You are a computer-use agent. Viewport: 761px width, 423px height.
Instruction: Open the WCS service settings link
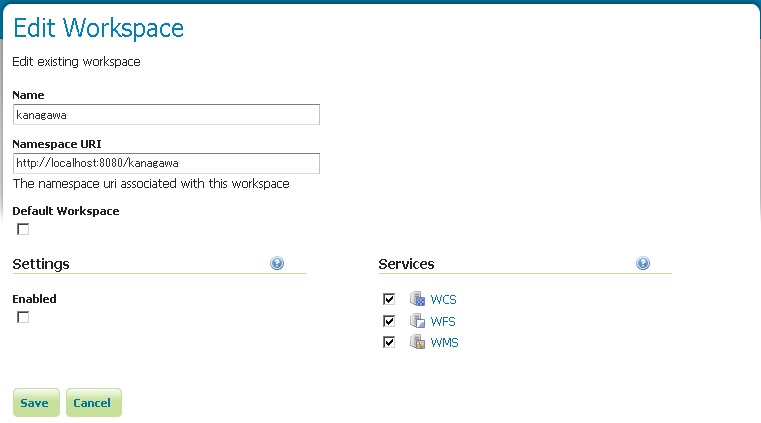(443, 300)
